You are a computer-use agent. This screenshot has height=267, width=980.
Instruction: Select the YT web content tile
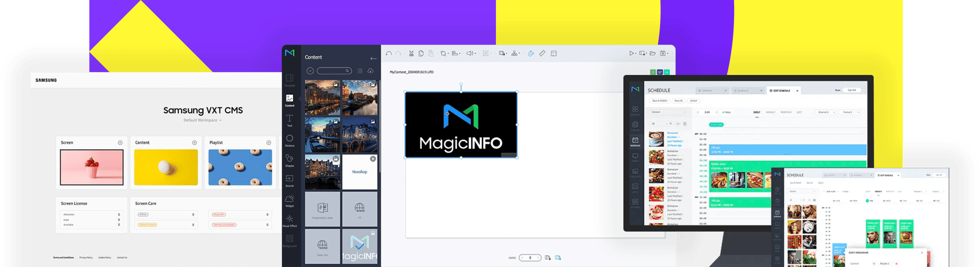tap(360, 209)
